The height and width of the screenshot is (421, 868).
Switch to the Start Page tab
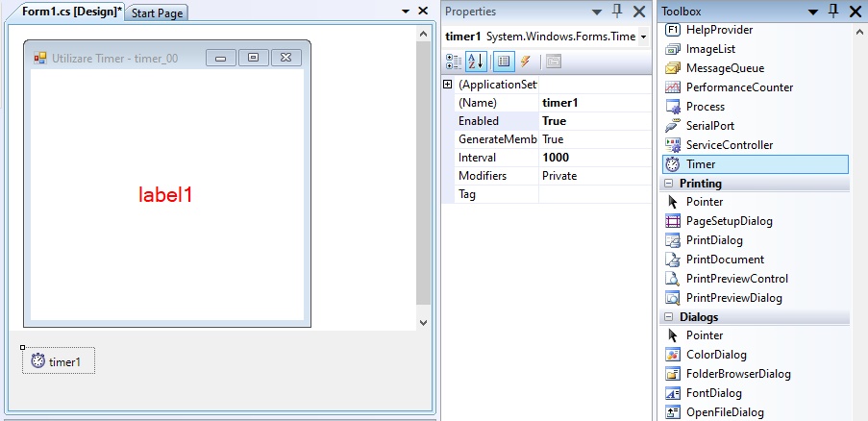point(159,13)
